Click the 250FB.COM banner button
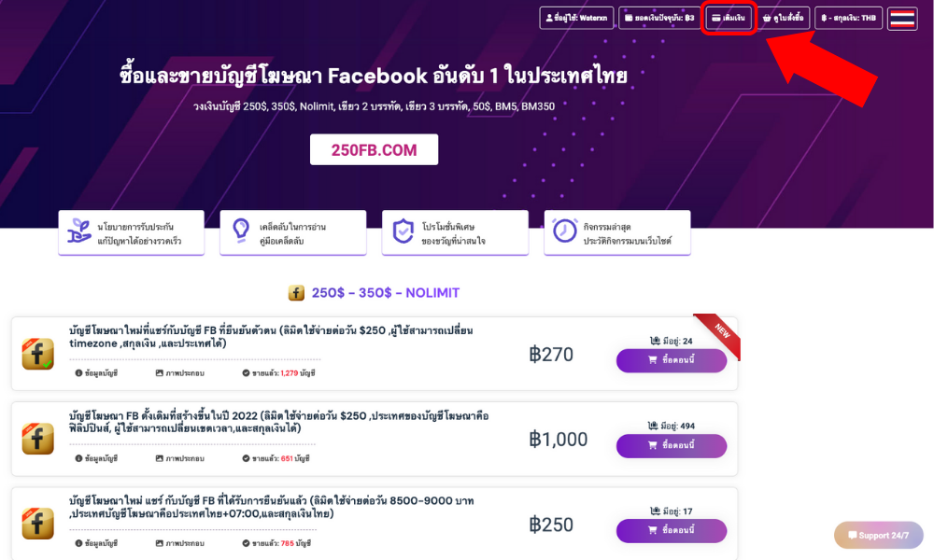This screenshot has width=934, height=560. click(375, 150)
